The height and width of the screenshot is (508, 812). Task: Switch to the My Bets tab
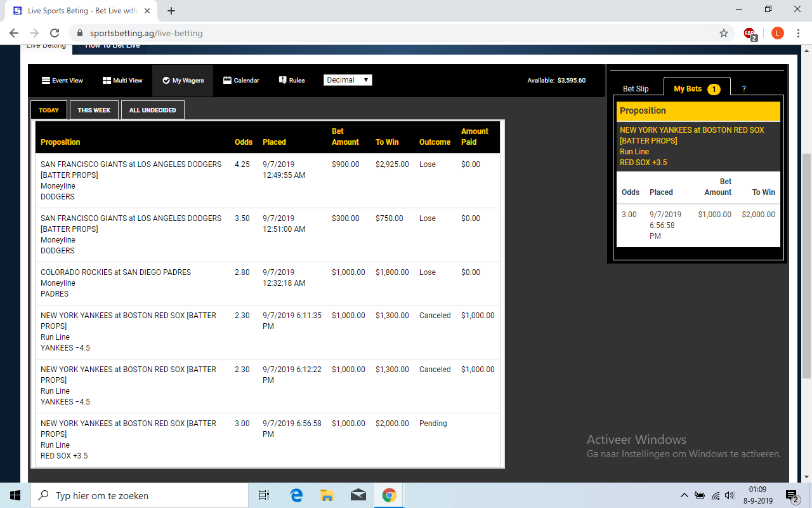[x=697, y=89]
